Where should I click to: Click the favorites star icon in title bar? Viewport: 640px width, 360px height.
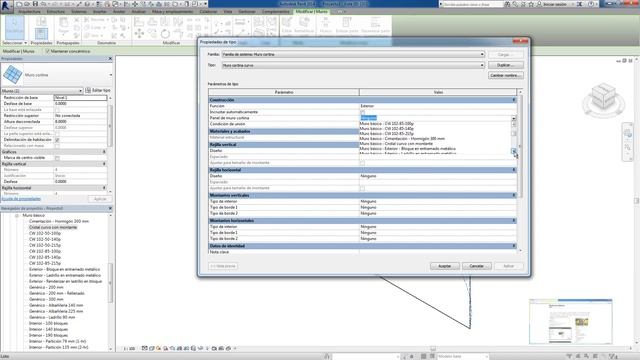pos(531,4)
